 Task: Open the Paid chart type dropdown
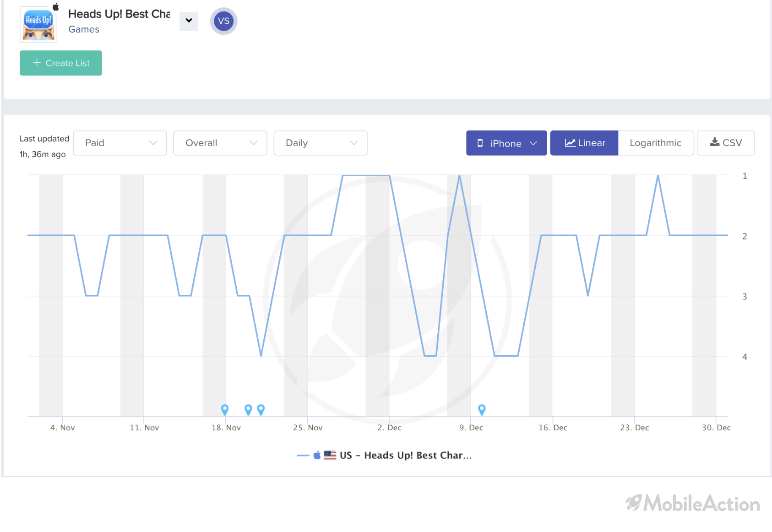(x=120, y=143)
